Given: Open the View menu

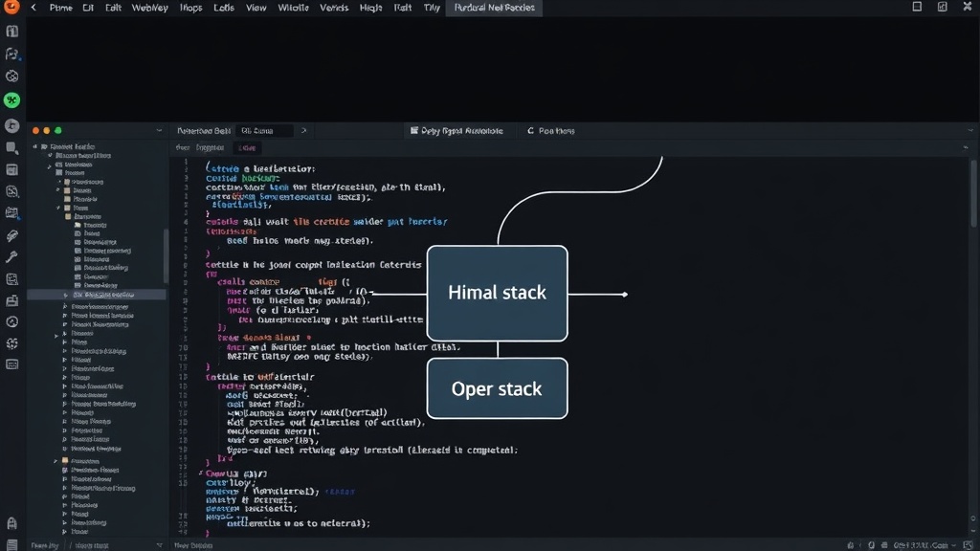Looking at the screenshot, I should pos(256,8).
